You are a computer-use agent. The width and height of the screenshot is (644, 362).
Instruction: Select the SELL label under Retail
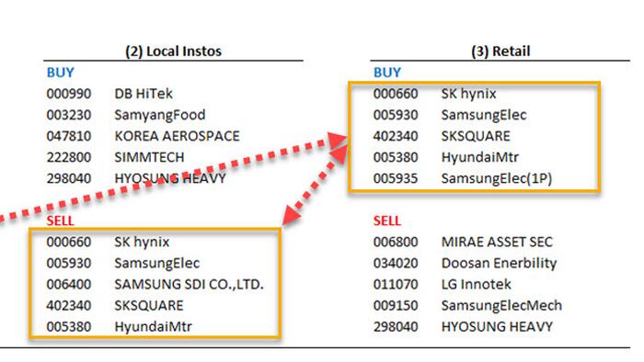[x=387, y=221]
